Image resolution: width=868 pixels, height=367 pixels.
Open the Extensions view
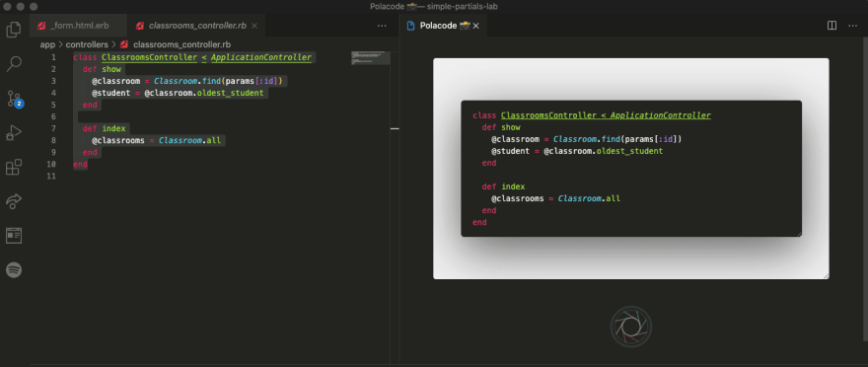(x=14, y=167)
